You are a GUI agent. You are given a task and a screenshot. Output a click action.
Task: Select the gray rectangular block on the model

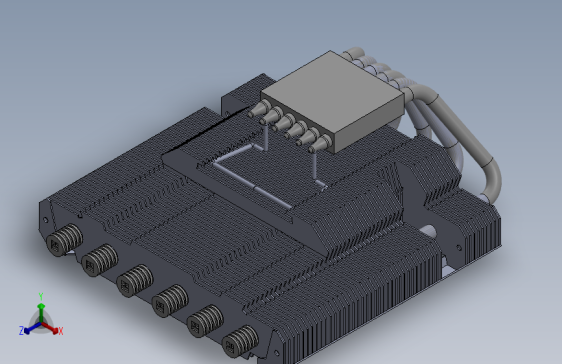coord(333,101)
